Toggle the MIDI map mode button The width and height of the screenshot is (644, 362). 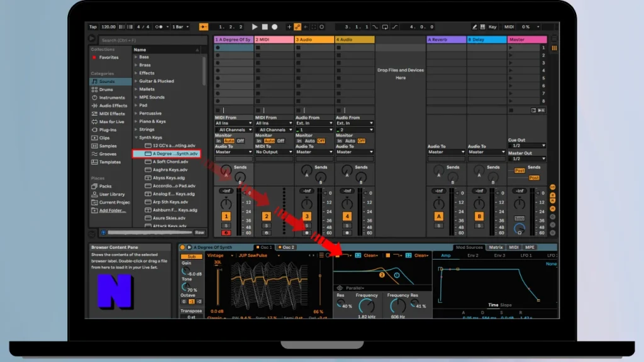point(509,26)
